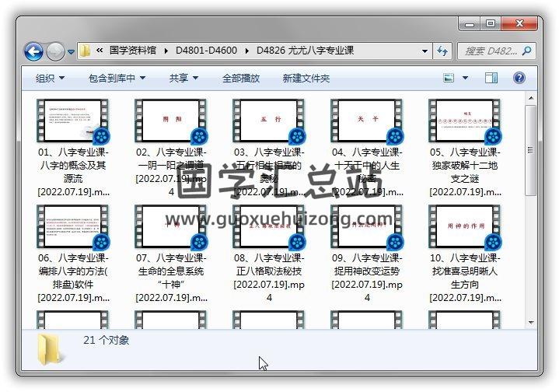This screenshot has width=559, height=392.
Task: Select video 01 八字的概念及其源流 thumbnail
Action: click(x=73, y=121)
